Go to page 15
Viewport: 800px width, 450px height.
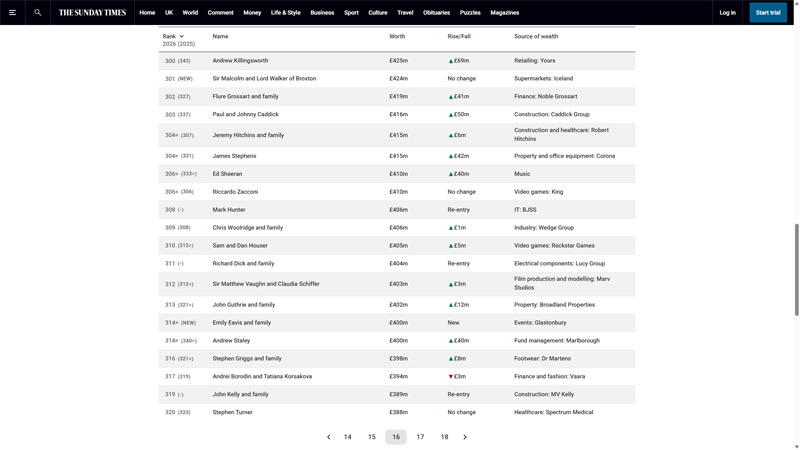coord(372,437)
